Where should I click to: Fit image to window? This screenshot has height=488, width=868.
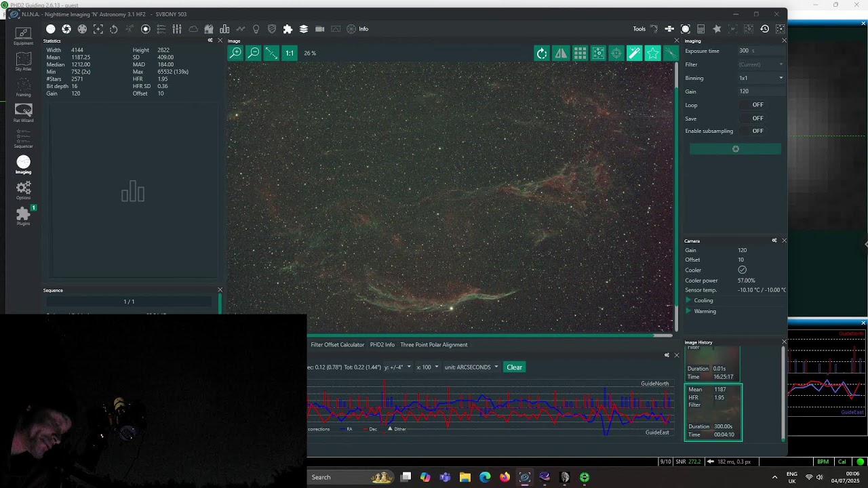click(x=271, y=53)
